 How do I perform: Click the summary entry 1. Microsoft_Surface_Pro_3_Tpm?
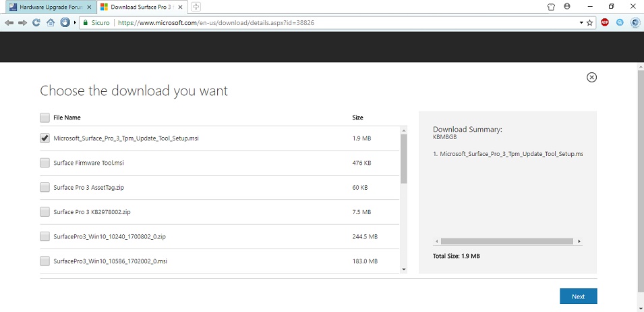(x=508, y=154)
